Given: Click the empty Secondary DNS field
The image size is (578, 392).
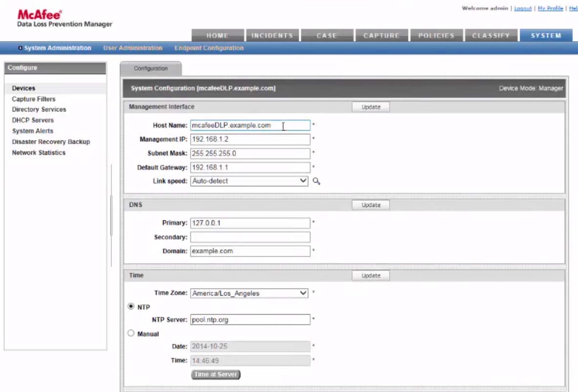Looking at the screenshot, I should tap(250, 237).
